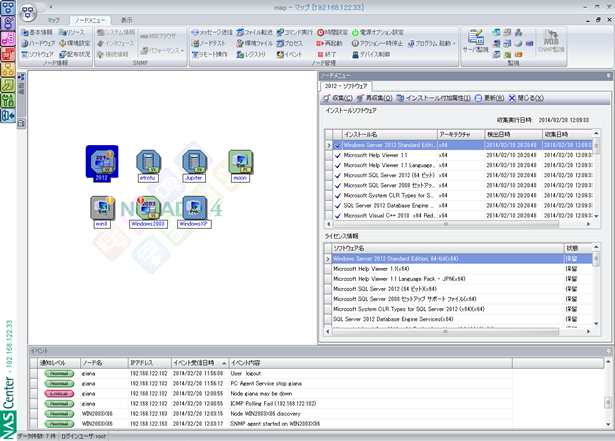
Task: Click the インストール名 column header
Action: pyautogui.click(x=390, y=135)
